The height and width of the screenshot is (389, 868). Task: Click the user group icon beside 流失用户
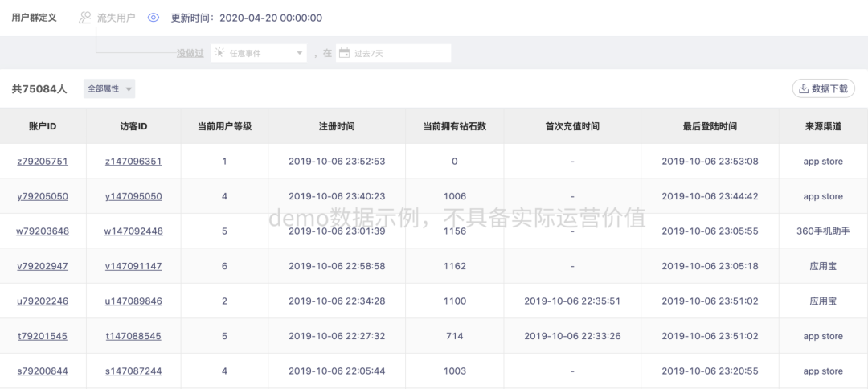(x=84, y=18)
